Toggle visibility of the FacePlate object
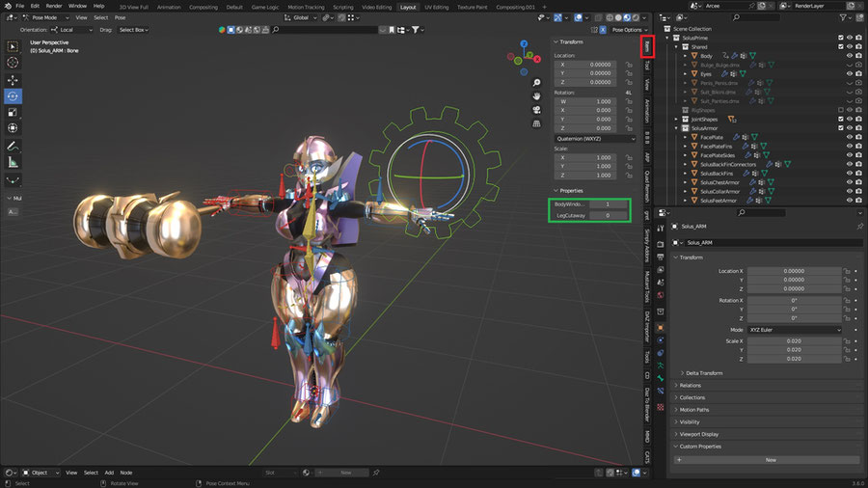 coord(850,137)
